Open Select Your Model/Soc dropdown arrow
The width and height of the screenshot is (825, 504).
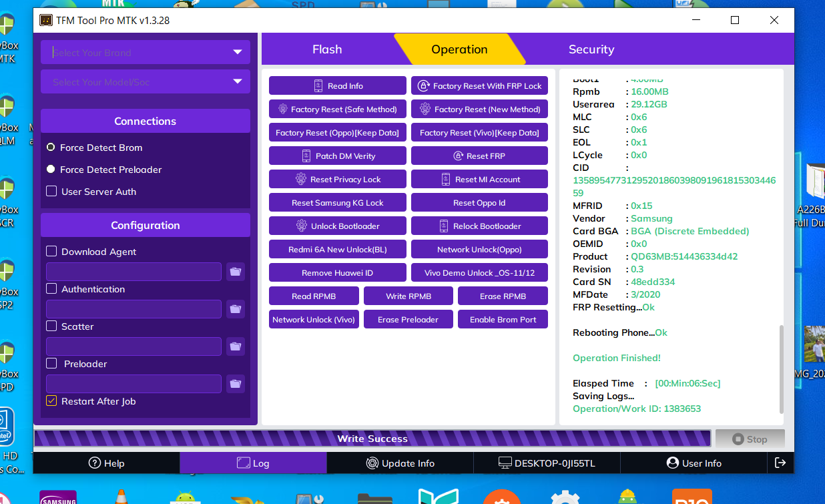pyautogui.click(x=238, y=81)
